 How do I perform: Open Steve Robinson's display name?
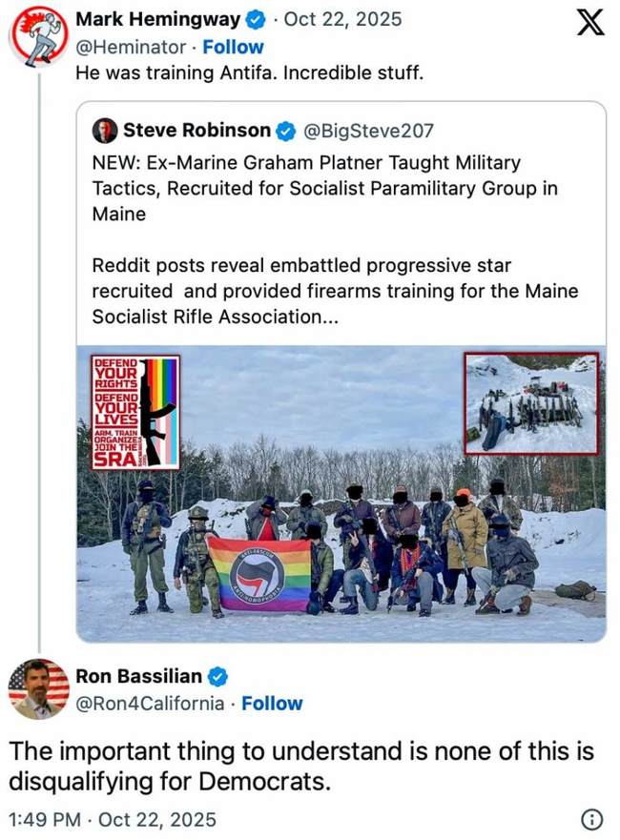click(x=196, y=130)
